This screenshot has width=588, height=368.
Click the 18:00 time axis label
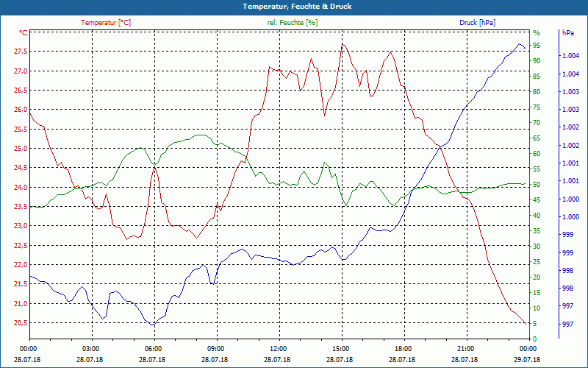(404, 348)
